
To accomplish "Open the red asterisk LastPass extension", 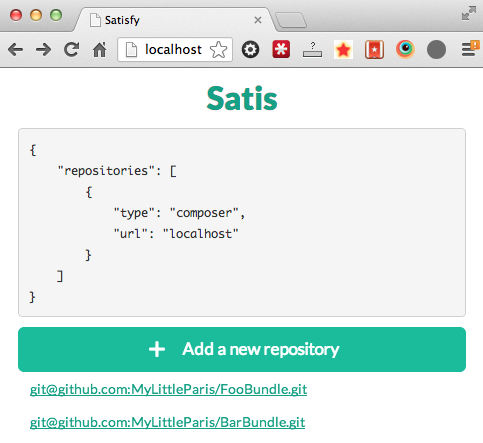I will (281, 49).
